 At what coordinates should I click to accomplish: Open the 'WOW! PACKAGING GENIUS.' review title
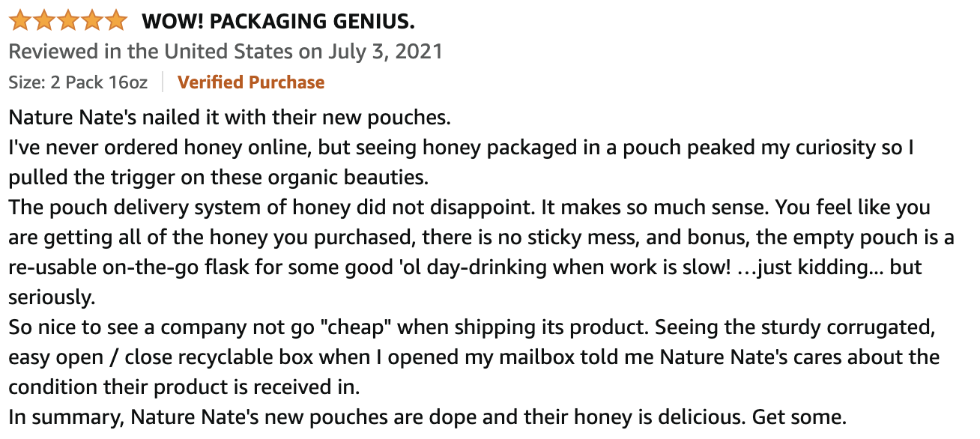click(278, 22)
